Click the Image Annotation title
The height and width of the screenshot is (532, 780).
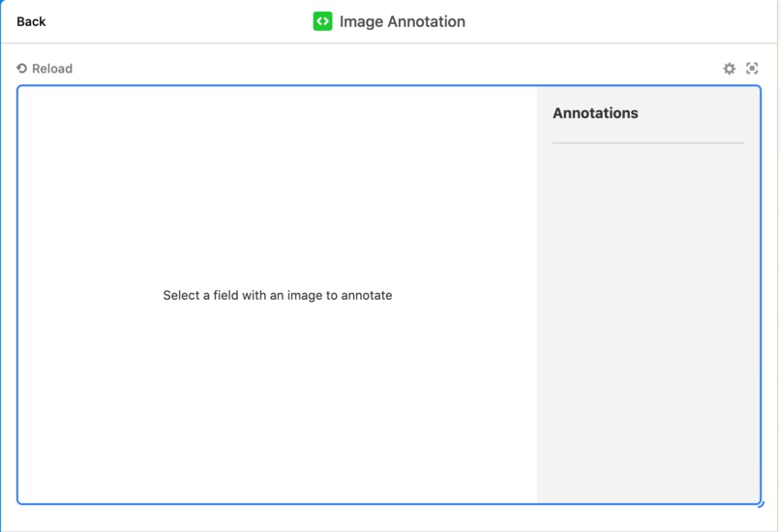(x=403, y=21)
